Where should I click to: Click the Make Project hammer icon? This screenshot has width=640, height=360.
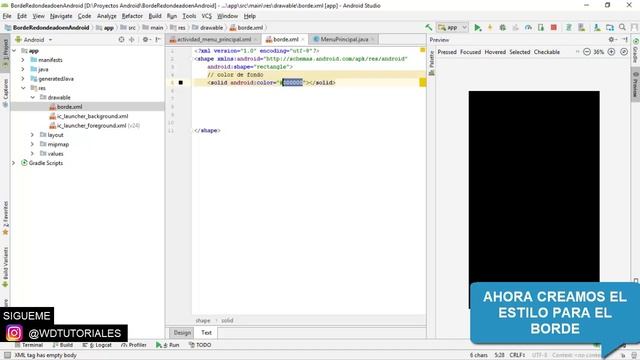coord(429,27)
